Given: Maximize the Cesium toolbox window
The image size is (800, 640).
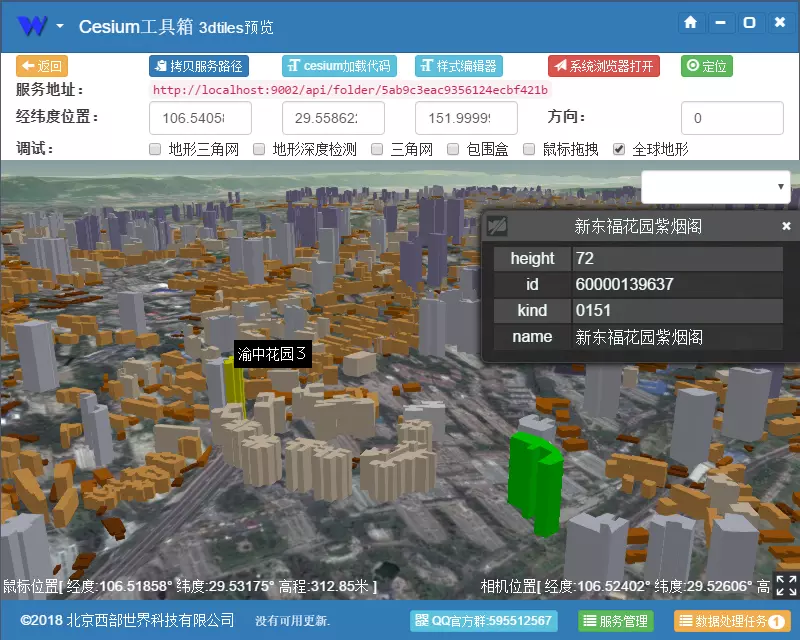Looking at the screenshot, I should (x=749, y=22).
